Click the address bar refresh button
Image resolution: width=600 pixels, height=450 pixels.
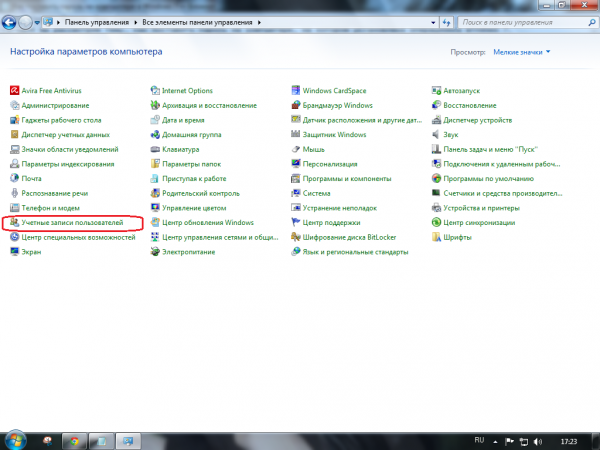tap(446, 23)
